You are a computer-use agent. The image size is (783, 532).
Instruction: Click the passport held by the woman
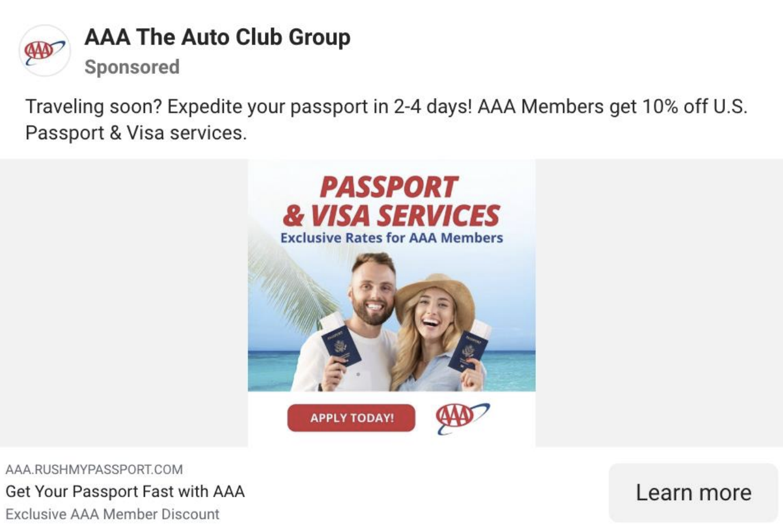468,350
